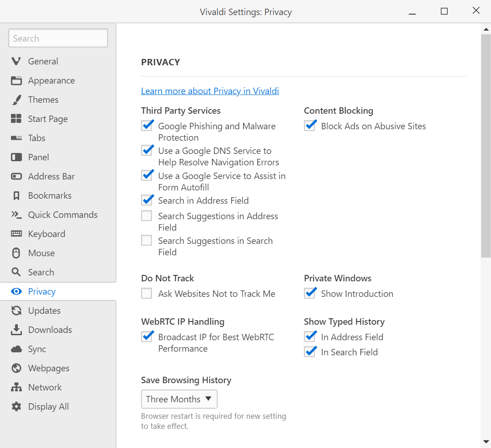The width and height of the screenshot is (491, 448).
Task: Open Tabs settings section
Action: click(x=58, y=138)
